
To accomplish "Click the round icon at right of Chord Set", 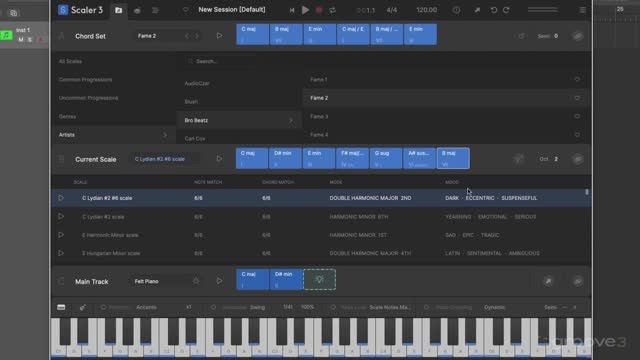I will (578, 36).
